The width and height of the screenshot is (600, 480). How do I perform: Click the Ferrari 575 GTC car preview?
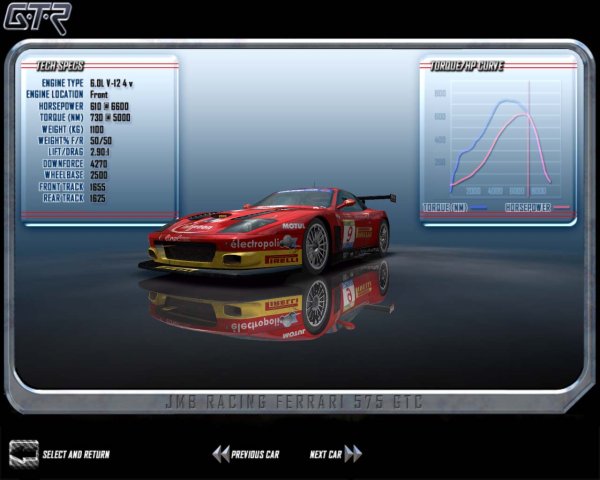[270, 230]
